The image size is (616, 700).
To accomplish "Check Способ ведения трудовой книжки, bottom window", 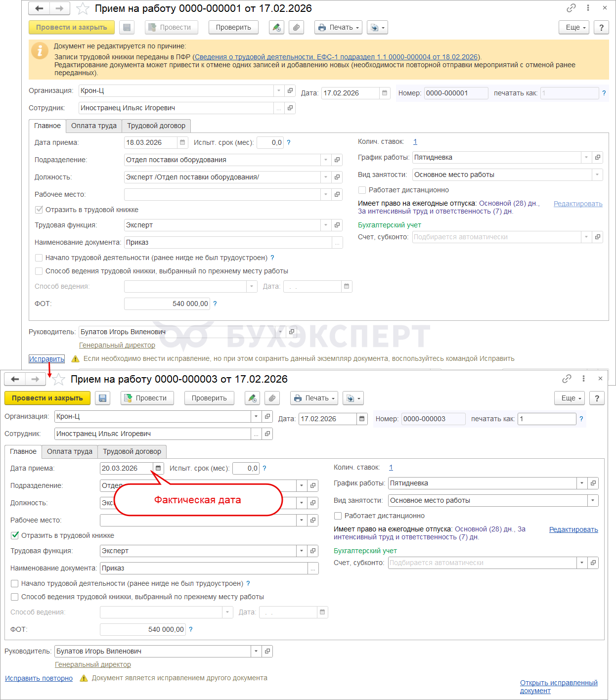I will pos(15,597).
